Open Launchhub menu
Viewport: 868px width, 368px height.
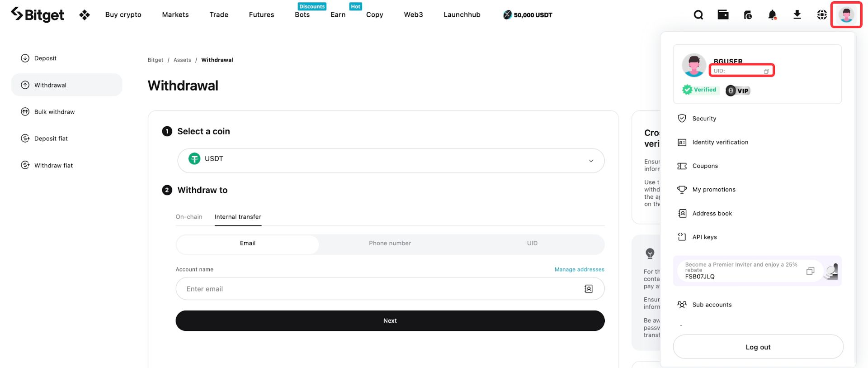click(462, 14)
